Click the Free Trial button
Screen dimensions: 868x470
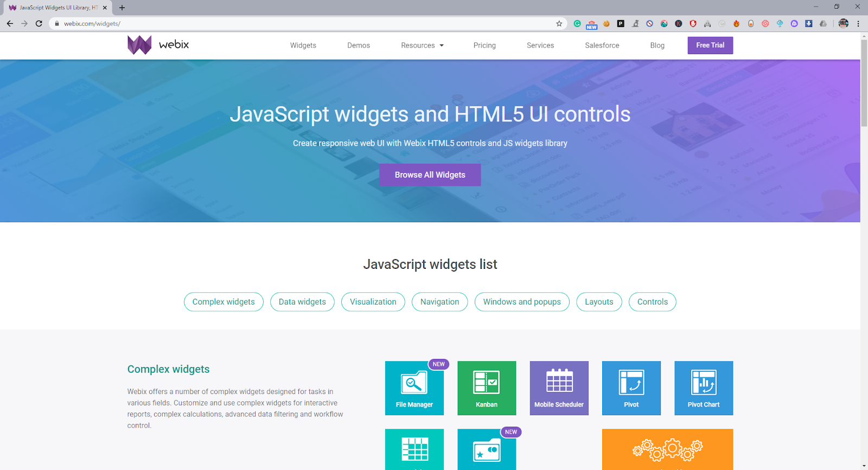[x=710, y=46]
